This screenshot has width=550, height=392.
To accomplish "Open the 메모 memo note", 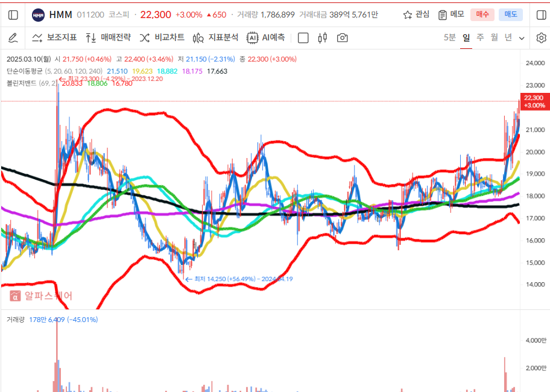I will [451, 14].
